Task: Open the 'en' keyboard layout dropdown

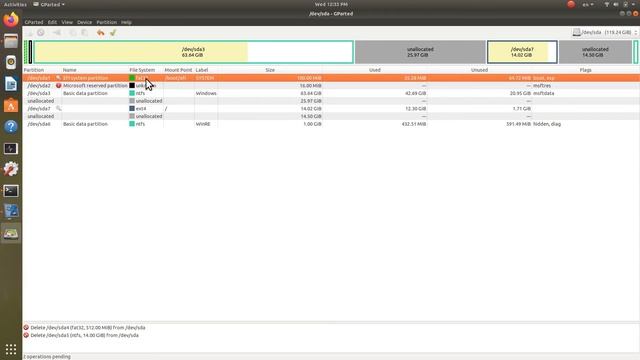Action: [x=588, y=4]
